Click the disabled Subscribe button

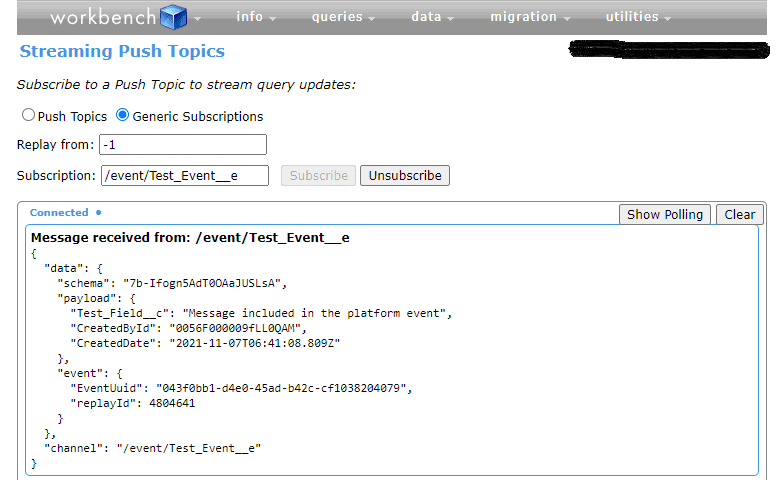point(318,175)
